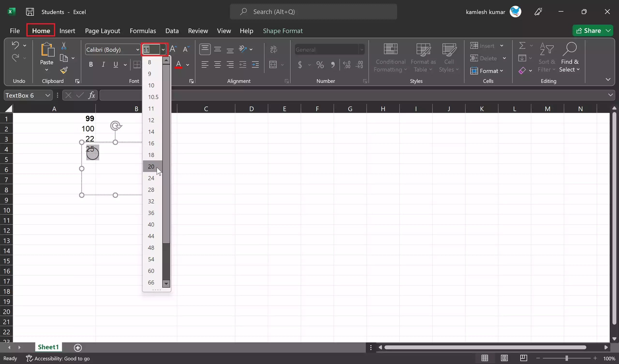Open the Shape Format tab
The image size is (619, 364).
coord(283,30)
